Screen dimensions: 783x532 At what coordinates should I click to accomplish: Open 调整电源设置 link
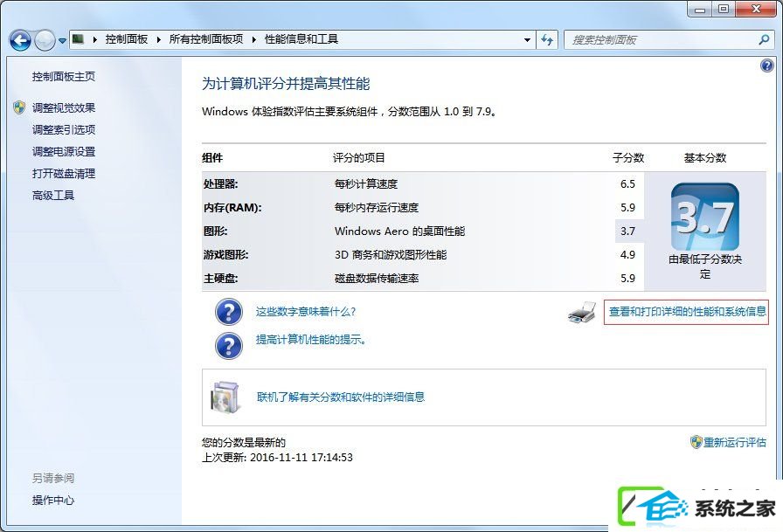[x=64, y=152]
